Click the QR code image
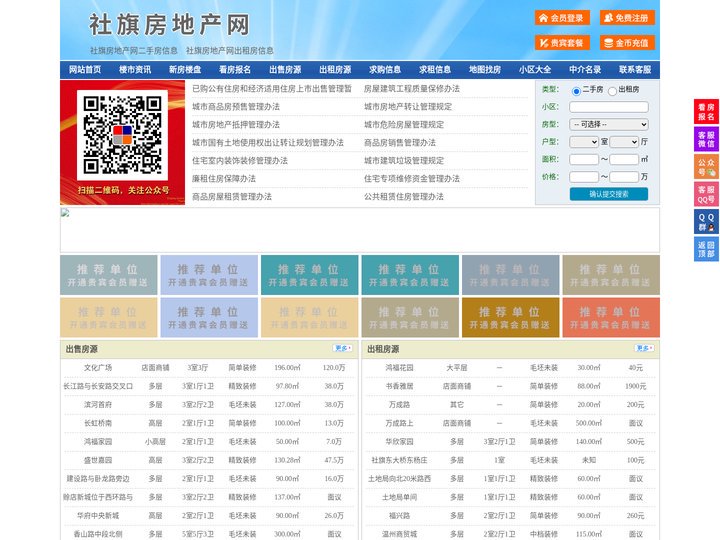This screenshot has width=720, height=540. click(x=122, y=135)
